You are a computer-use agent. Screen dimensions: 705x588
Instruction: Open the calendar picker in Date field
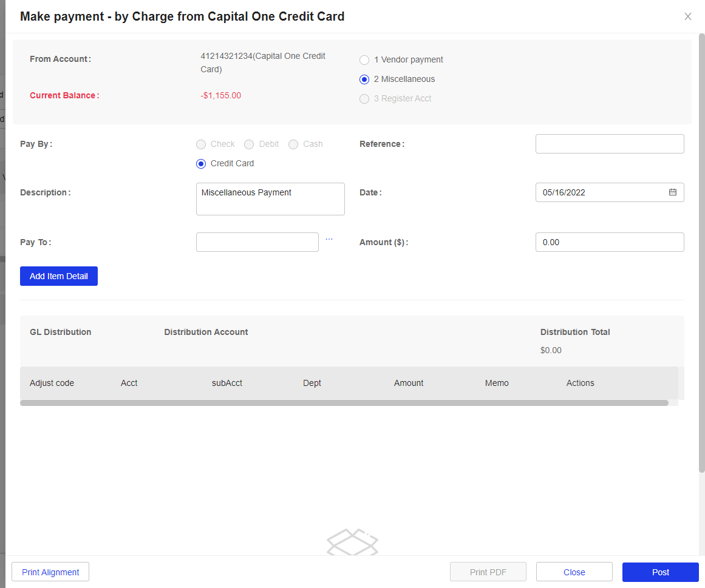[x=673, y=192]
